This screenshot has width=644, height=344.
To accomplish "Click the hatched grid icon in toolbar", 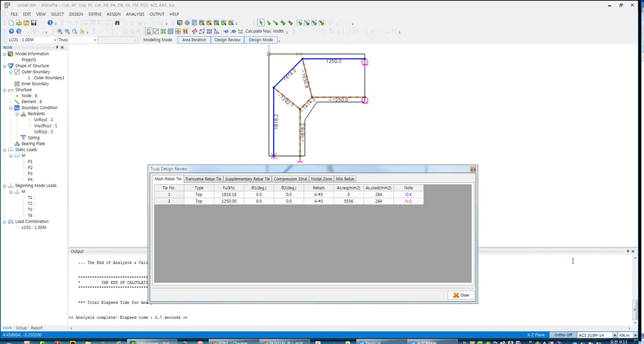I will [209, 31].
